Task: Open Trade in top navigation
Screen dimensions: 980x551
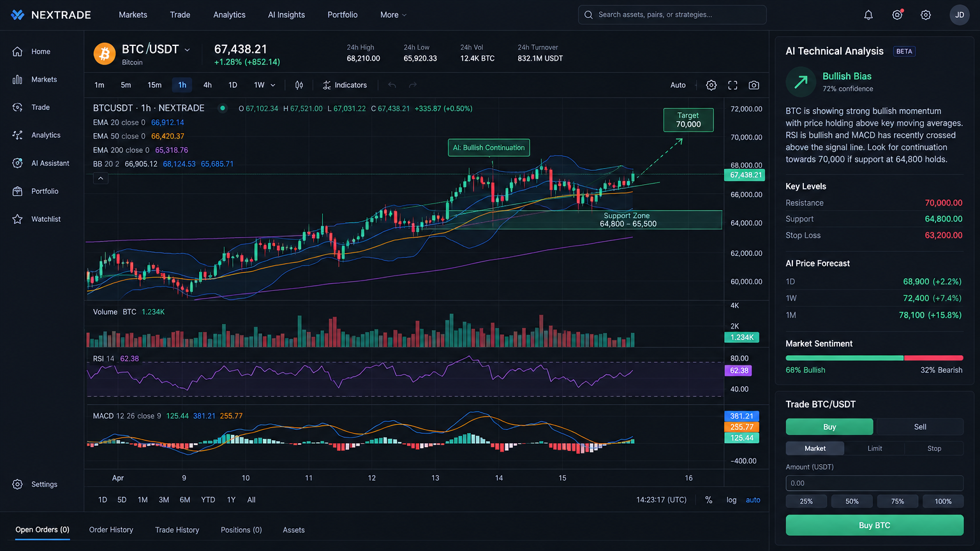Action: click(180, 15)
